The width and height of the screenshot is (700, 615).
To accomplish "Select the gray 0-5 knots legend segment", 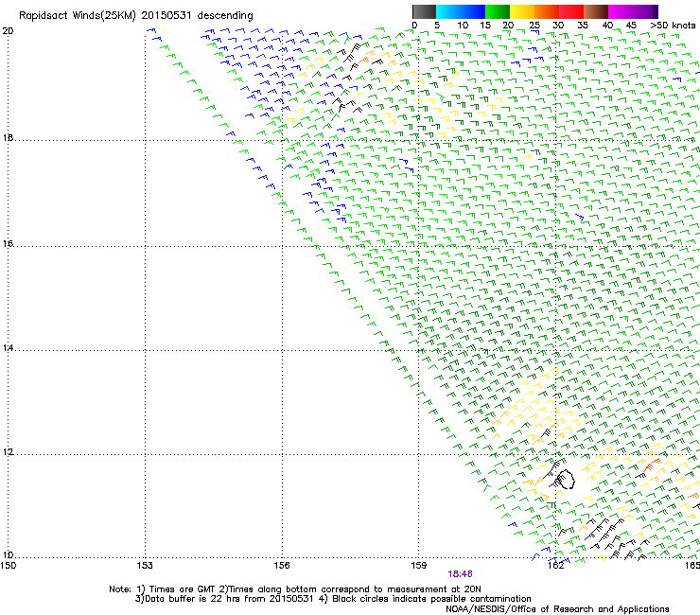I will tap(424, 11).
